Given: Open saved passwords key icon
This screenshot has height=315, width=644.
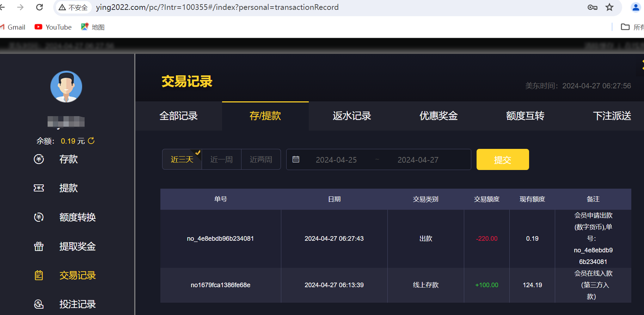Looking at the screenshot, I should click(592, 7).
